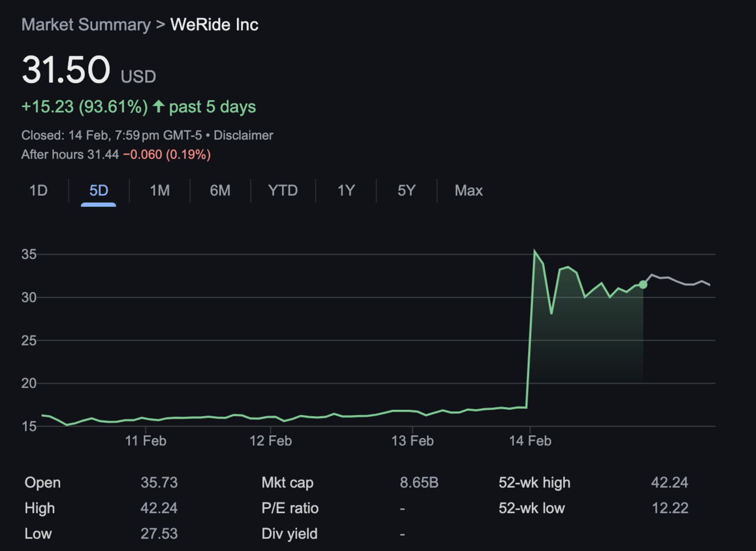756x551 pixels.
Task: Click the 12 Feb axis date
Action: (x=270, y=441)
